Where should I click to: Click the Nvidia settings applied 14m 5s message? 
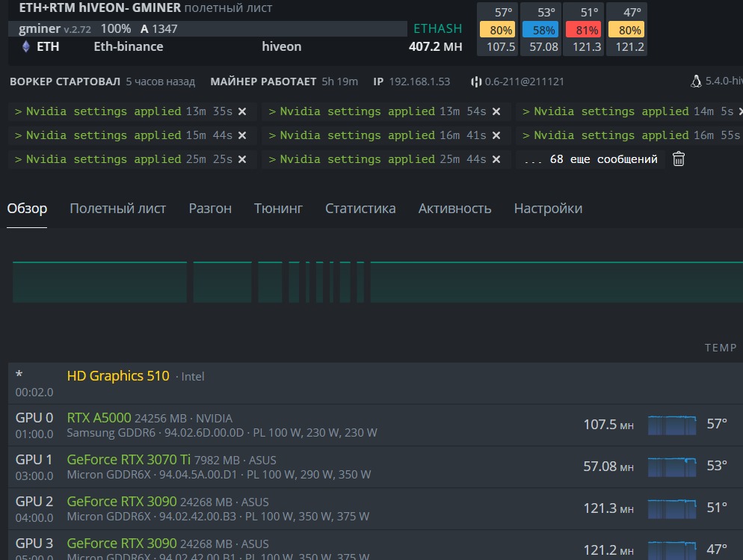(x=629, y=111)
